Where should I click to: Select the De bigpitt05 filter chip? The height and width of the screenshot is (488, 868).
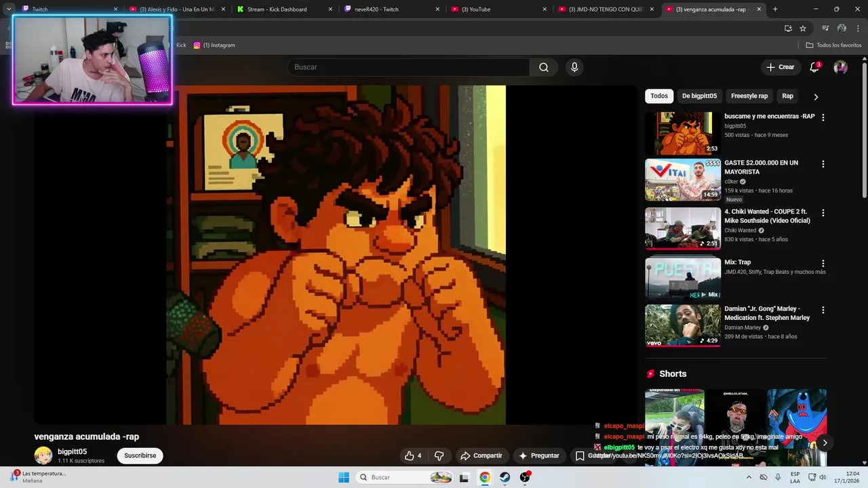click(x=699, y=96)
